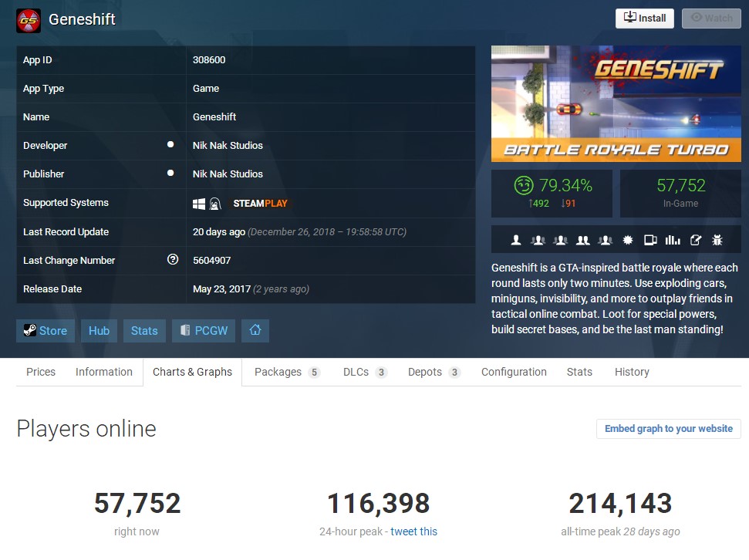Select the Charts & Graphs tab
The height and width of the screenshot is (560, 749).
pyautogui.click(x=193, y=372)
